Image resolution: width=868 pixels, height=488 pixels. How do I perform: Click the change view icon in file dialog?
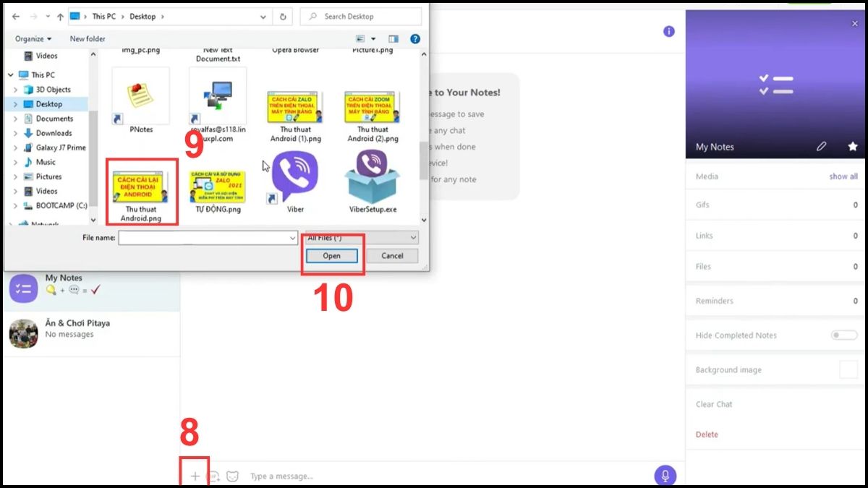361,38
